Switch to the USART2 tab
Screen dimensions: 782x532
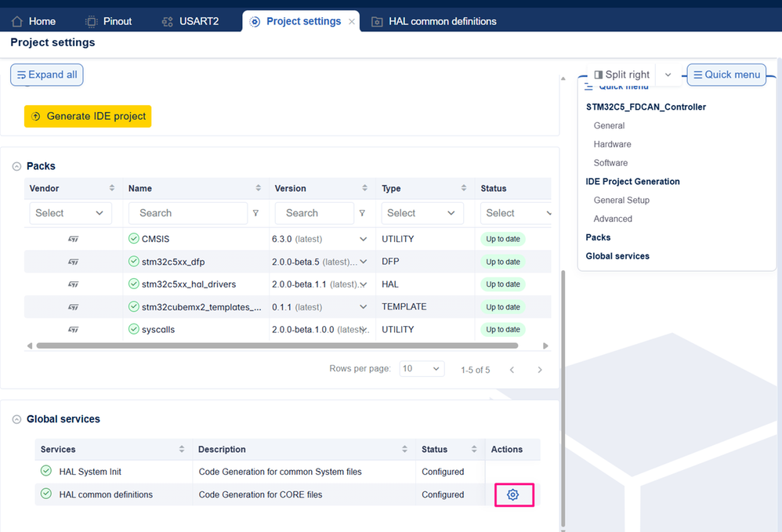coord(190,21)
